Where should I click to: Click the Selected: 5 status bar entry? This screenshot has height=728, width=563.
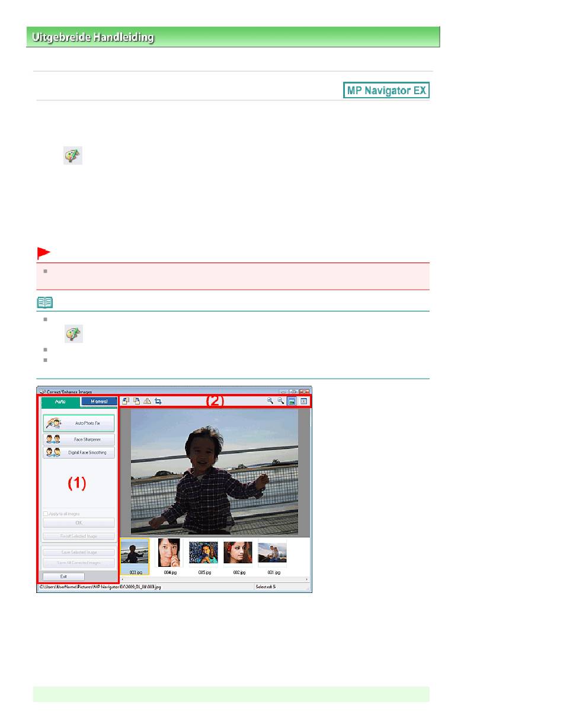[x=265, y=587]
